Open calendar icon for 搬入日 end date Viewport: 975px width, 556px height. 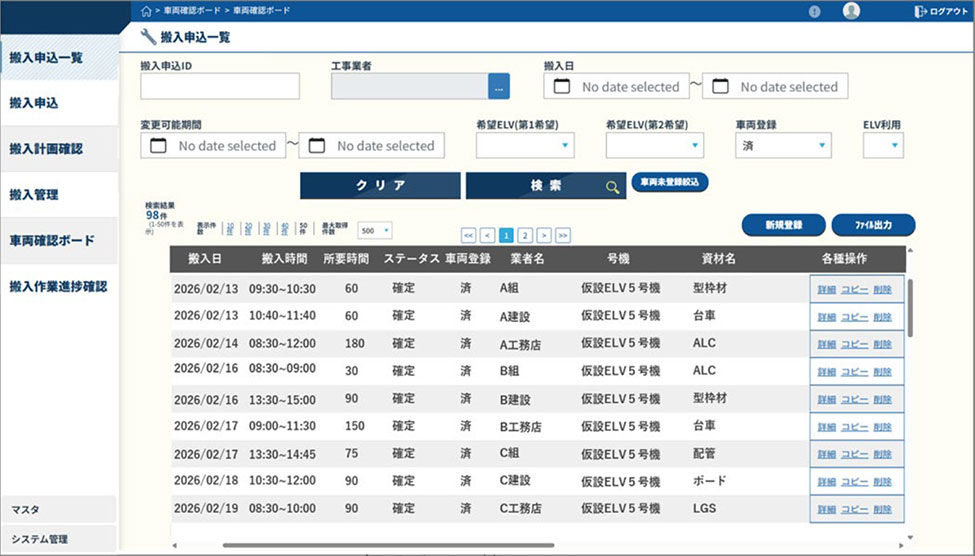tap(720, 86)
